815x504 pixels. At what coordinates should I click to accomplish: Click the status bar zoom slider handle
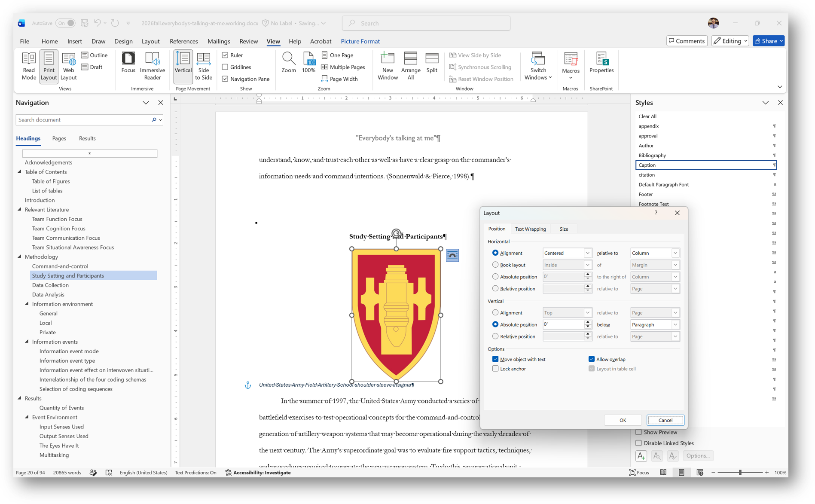[x=740, y=473]
